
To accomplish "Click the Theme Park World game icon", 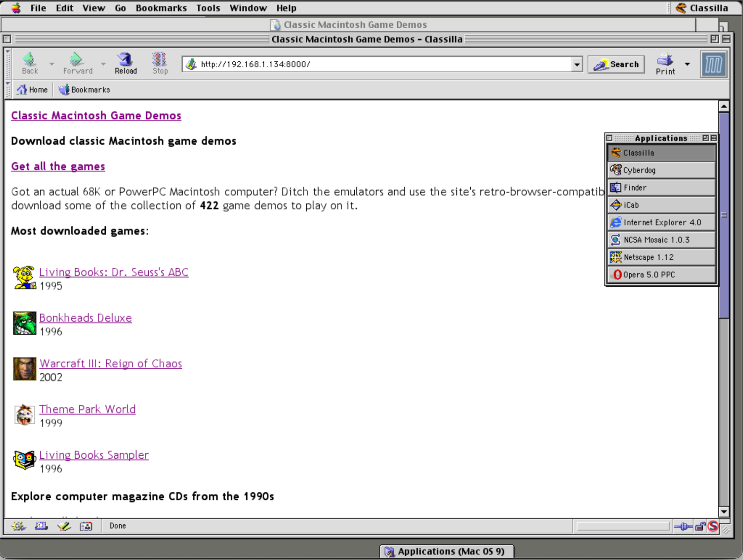I will [24, 415].
